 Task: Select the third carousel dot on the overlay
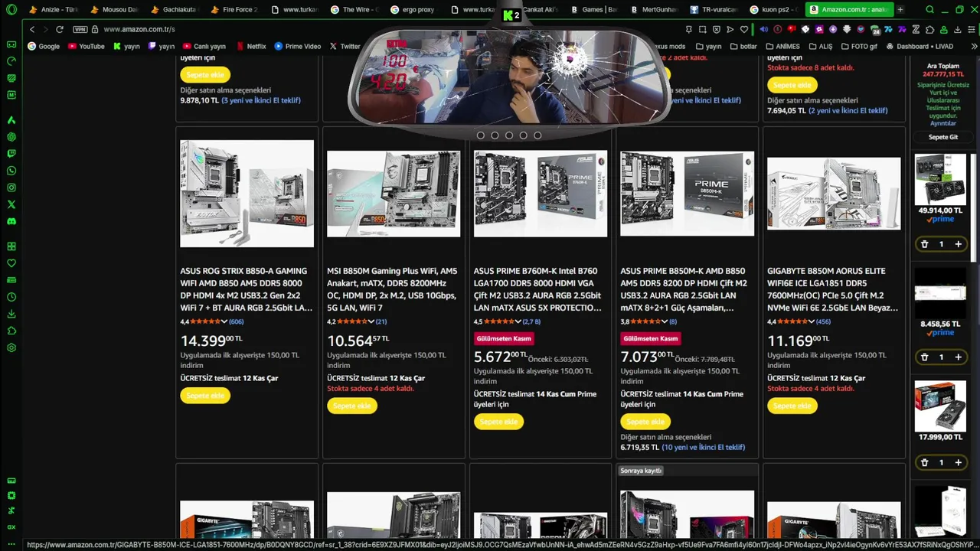[x=509, y=135]
